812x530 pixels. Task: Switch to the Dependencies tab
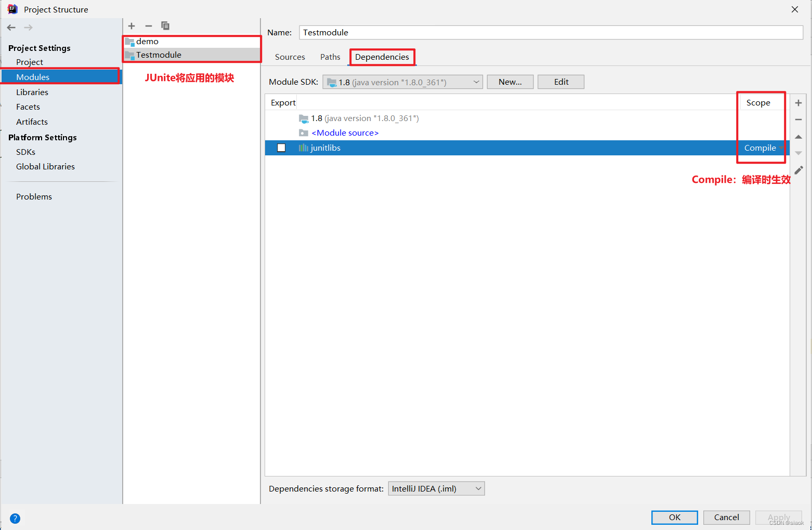pos(382,57)
